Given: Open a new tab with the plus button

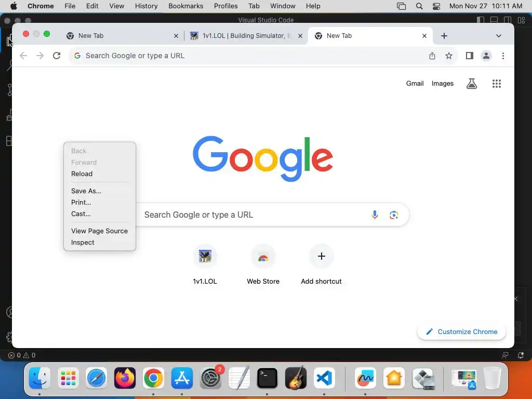Looking at the screenshot, I should 444,36.
